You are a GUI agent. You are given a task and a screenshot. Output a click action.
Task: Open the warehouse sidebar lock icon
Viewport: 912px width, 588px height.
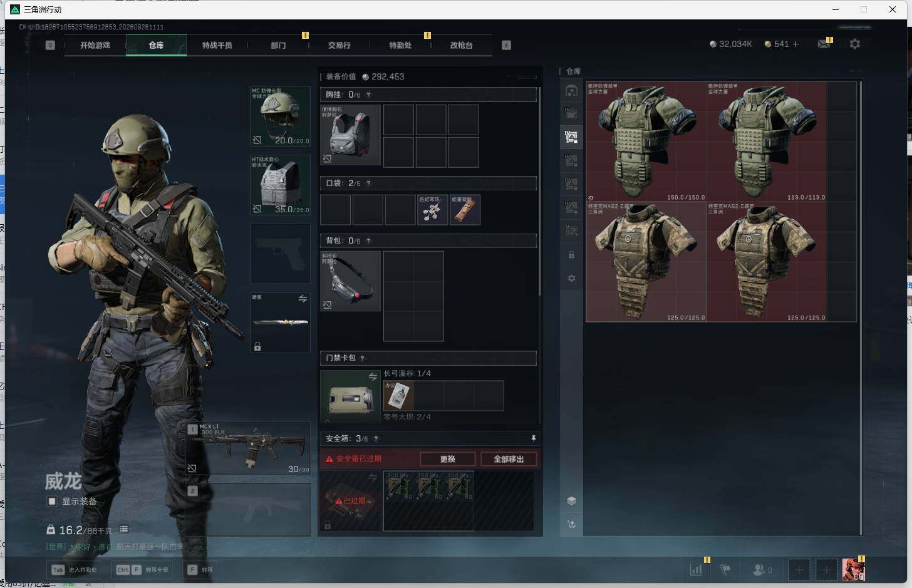pos(571,255)
